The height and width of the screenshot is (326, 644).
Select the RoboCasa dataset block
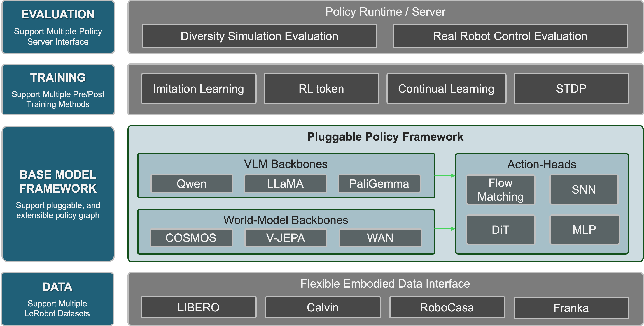click(x=447, y=307)
